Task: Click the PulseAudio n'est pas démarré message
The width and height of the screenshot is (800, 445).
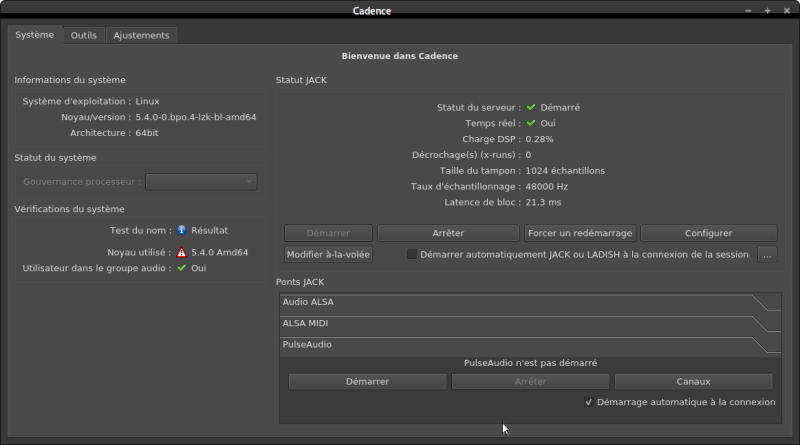Action: click(x=530, y=363)
